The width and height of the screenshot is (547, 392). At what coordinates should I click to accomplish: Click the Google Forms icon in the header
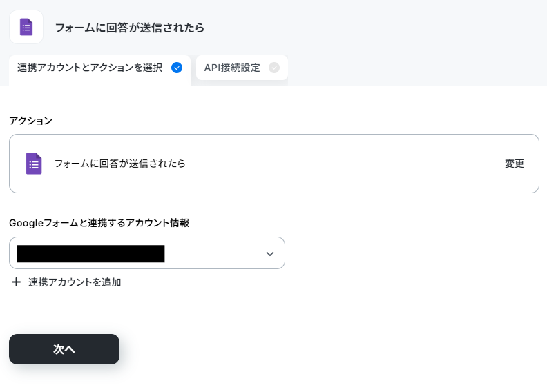tap(26, 27)
